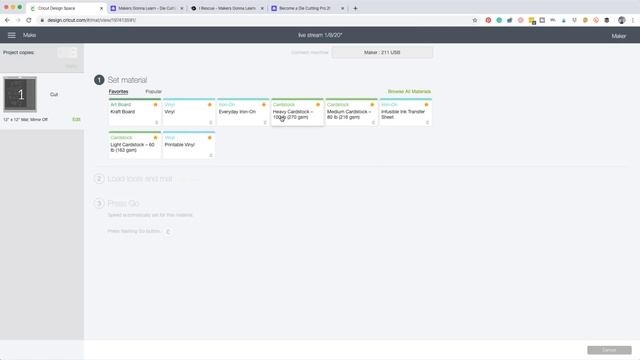This screenshot has height=360, width=640.
Task: Open the hamburger menu in the Cricut header
Action: pyautogui.click(x=11, y=36)
